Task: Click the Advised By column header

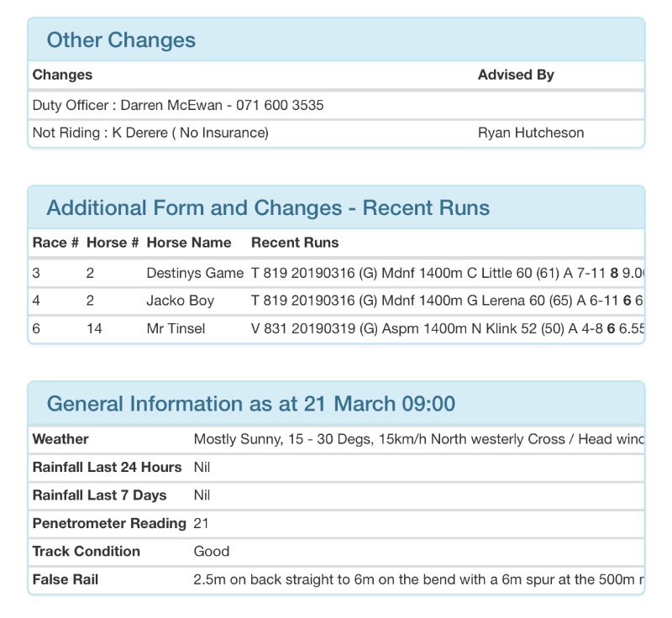Action: pos(516,75)
